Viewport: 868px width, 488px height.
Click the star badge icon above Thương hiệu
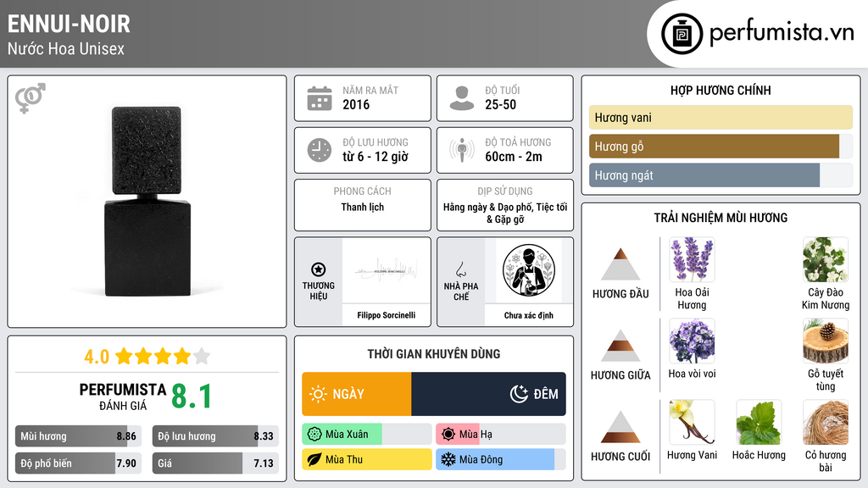tap(319, 269)
